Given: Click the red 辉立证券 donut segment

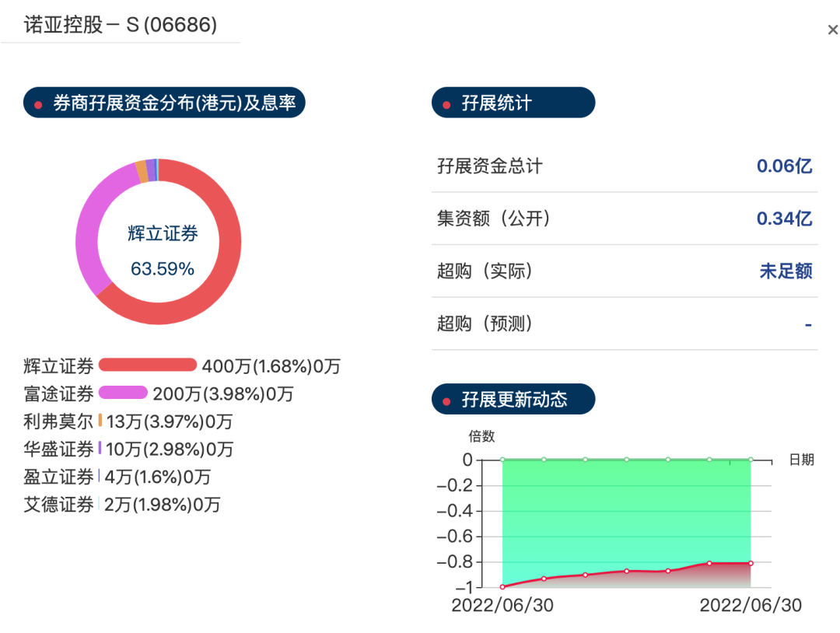Looking at the screenshot, I should click(x=229, y=241).
